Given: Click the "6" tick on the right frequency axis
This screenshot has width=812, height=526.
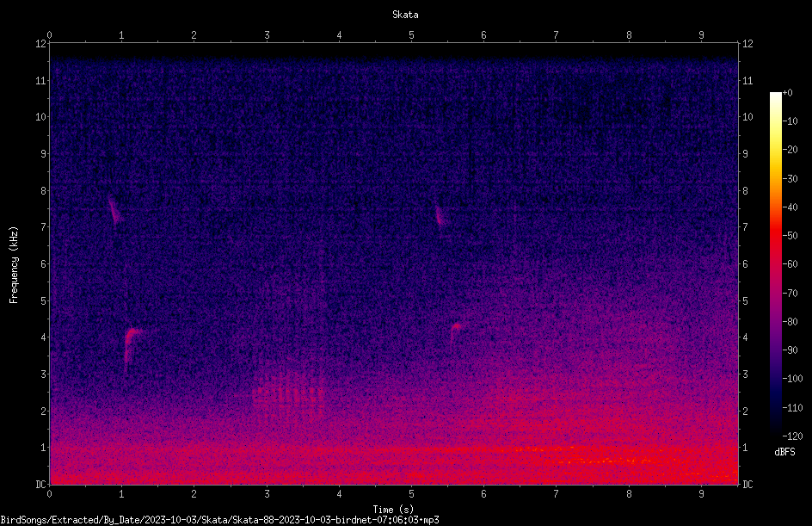Looking at the screenshot, I should pos(745,264).
